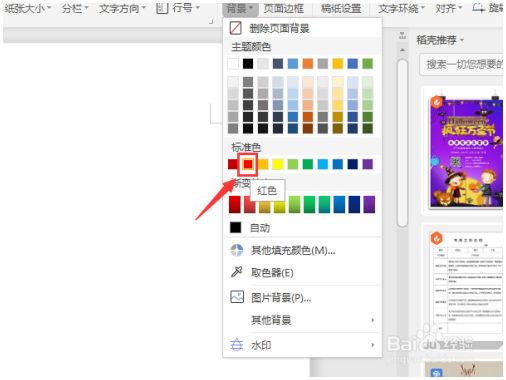
Task: Select the white theme color swatch
Action: [233, 64]
